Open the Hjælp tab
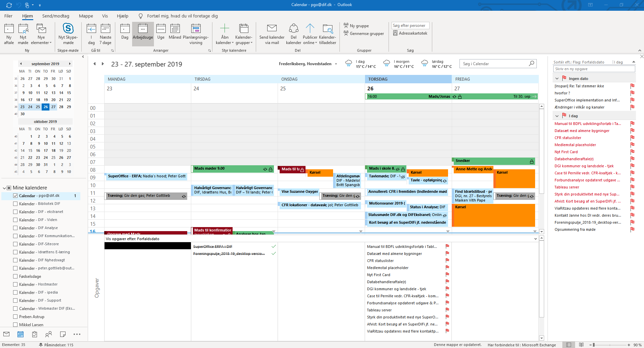The width and height of the screenshot is (644, 348). pyautogui.click(x=123, y=16)
